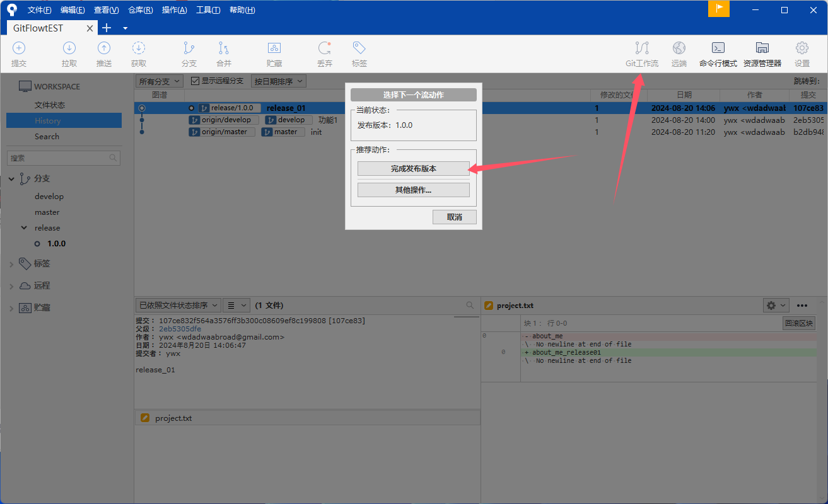Open the 查看(V) menu
Image resolution: width=828 pixels, height=504 pixels.
click(106, 10)
